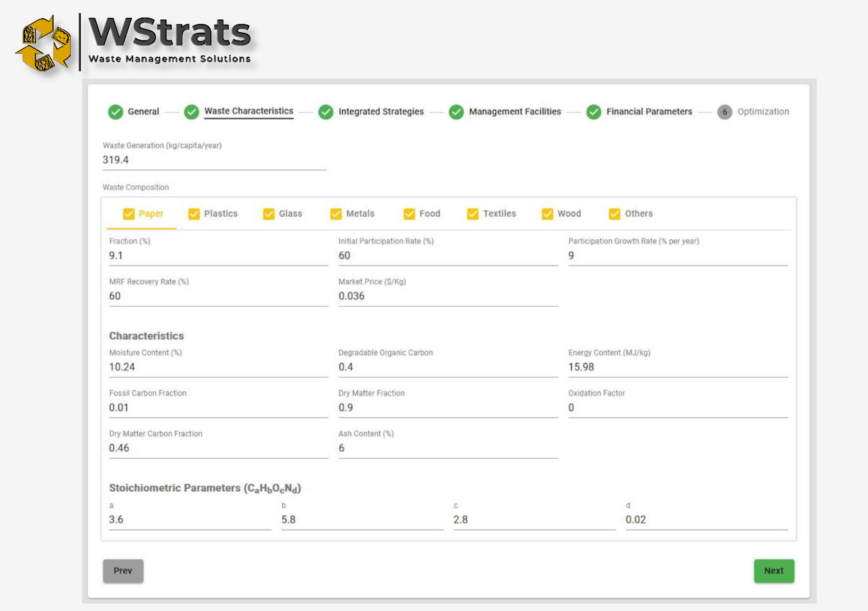Click the Integrated Strategies step check icon
Image resolution: width=868 pixels, height=611 pixels.
[325, 112]
